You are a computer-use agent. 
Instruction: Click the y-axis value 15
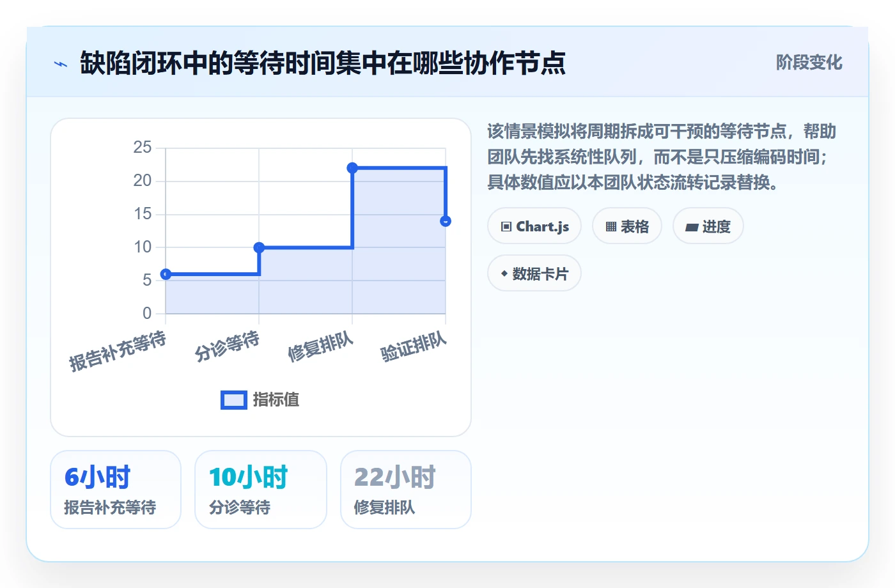pyautogui.click(x=143, y=214)
